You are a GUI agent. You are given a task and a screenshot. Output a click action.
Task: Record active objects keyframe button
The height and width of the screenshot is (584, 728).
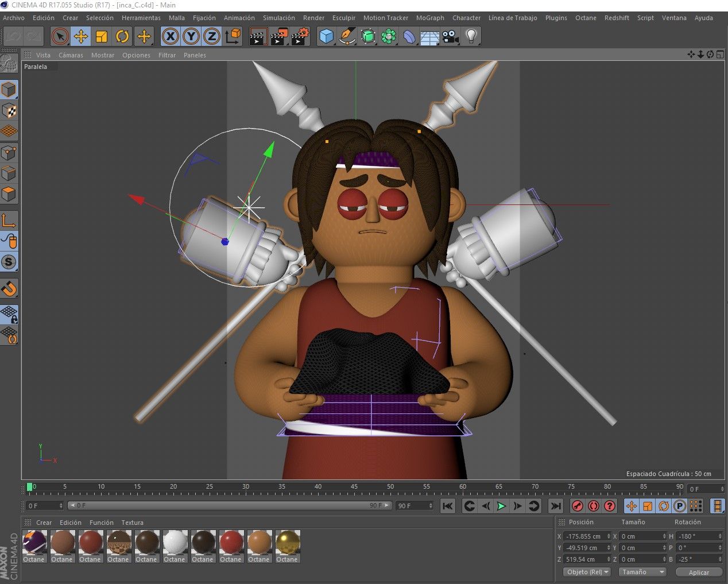(578, 506)
